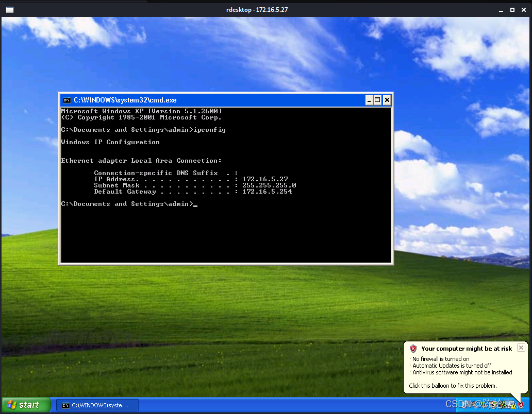The width and height of the screenshot is (532, 414).
Task: Click the command prompt cursor line
Action: point(129,204)
